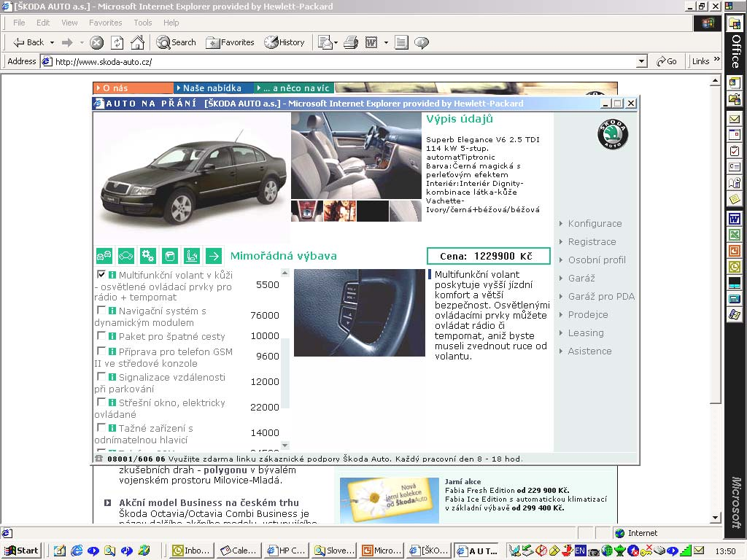Image resolution: width=747 pixels, height=560 pixels.
Task: Open the Help menu
Action: pyautogui.click(x=171, y=23)
